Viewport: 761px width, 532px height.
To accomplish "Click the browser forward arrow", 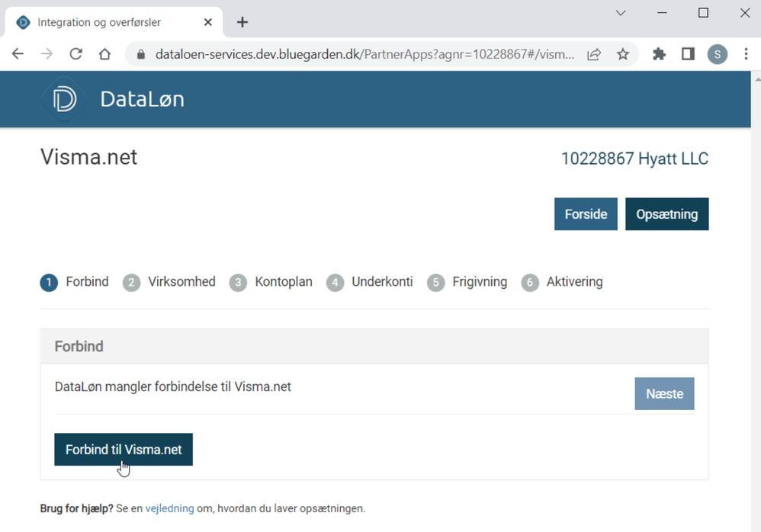I will [47, 54].
